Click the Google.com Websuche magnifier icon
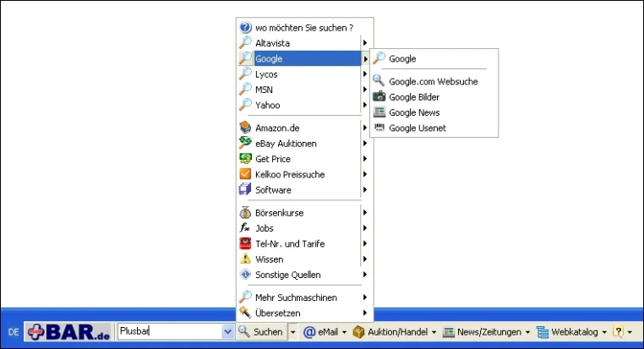This screenshot has height=349, width=644. (379, 81)
